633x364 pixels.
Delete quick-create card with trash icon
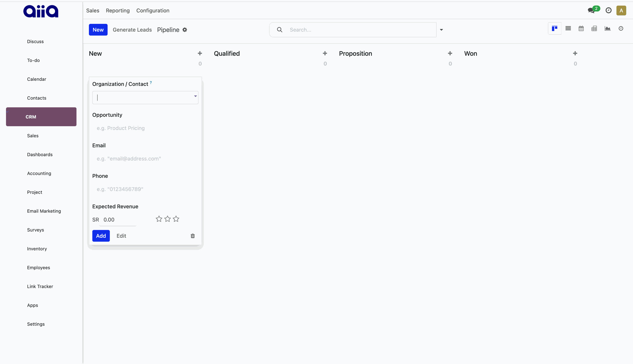193,236
